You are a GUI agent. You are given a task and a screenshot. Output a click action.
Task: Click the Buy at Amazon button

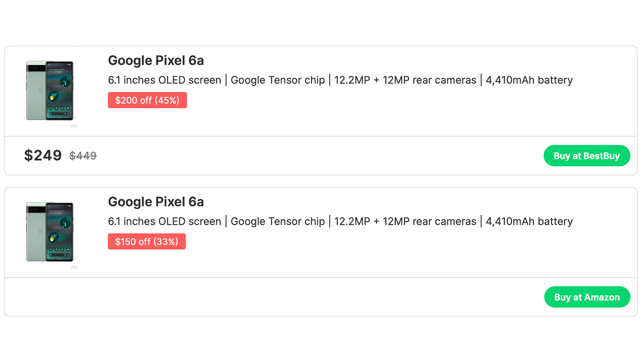click(x=587, y=297)
